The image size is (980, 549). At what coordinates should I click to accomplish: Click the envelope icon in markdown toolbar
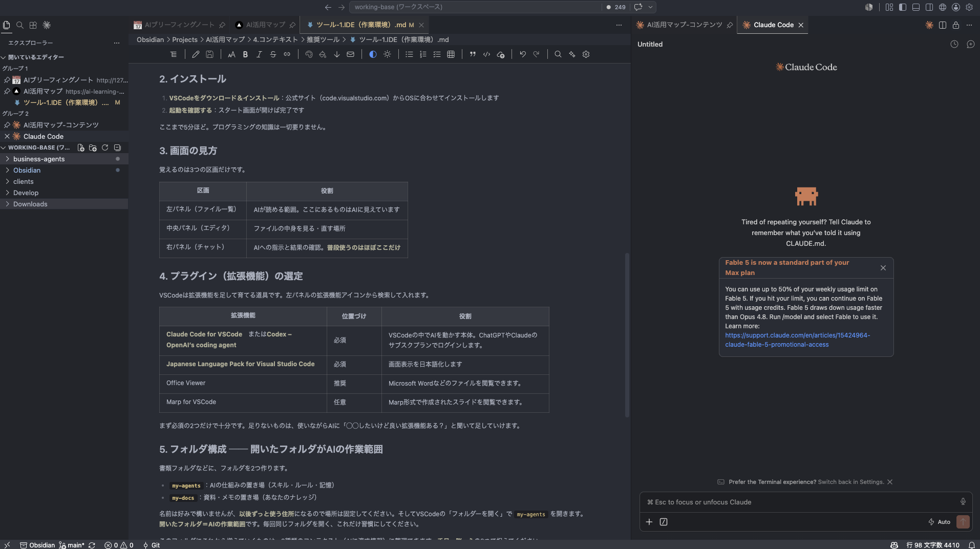[x=350, y=54]
